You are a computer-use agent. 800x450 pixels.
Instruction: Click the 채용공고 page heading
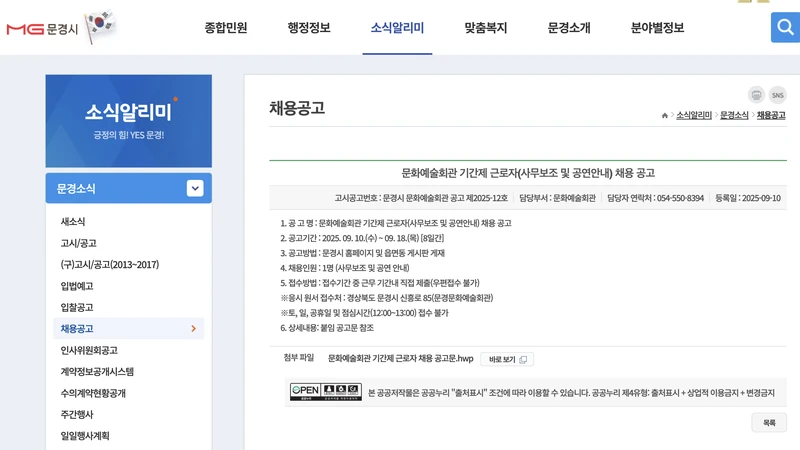tap(297, 108)
